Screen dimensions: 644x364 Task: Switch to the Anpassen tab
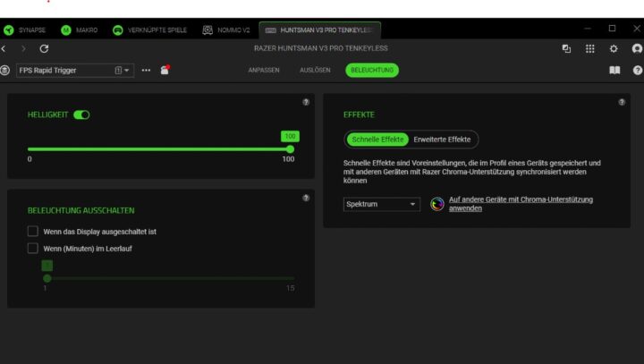(264, 70)
